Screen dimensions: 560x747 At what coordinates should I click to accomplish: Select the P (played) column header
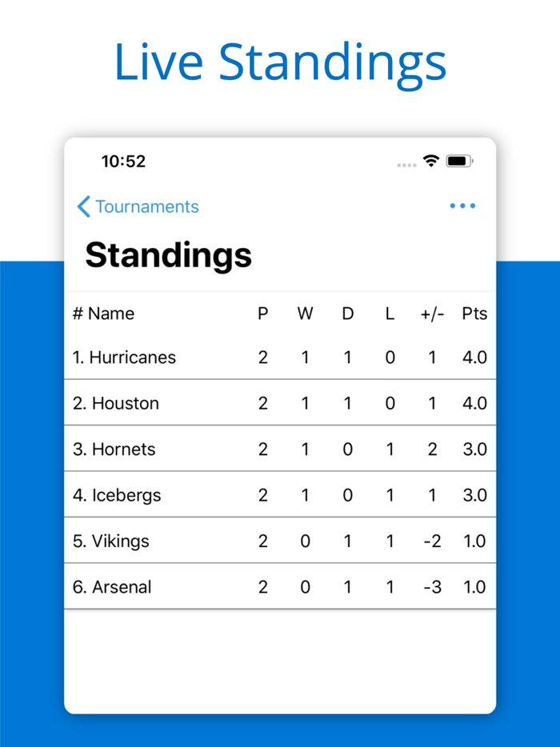click(x=262, y=314)
